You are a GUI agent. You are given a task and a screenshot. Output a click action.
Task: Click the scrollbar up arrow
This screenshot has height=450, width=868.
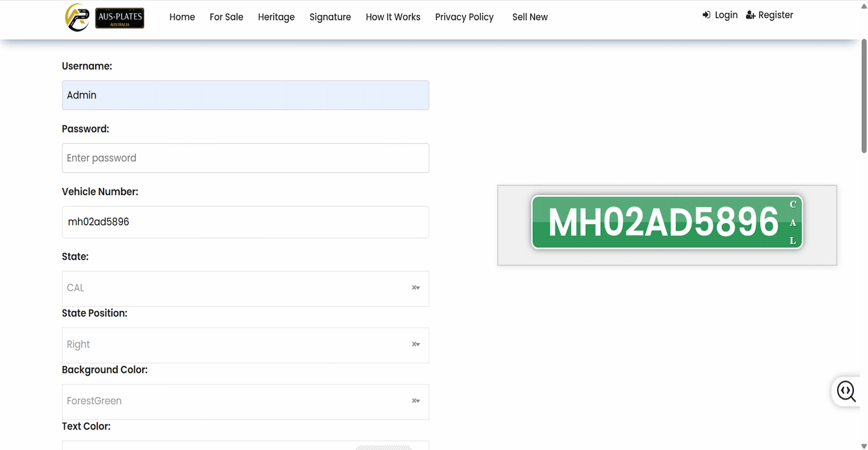(864, 6)
